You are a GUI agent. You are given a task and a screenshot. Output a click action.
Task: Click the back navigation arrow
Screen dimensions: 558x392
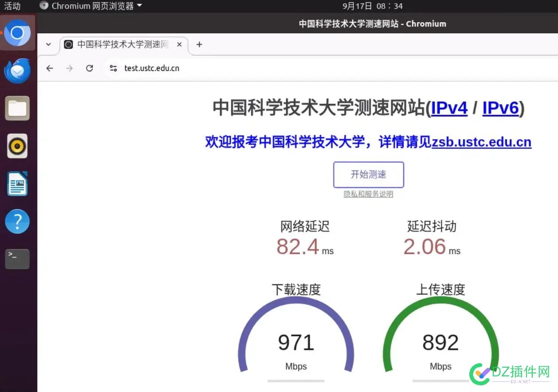click(x=49, y=68)
